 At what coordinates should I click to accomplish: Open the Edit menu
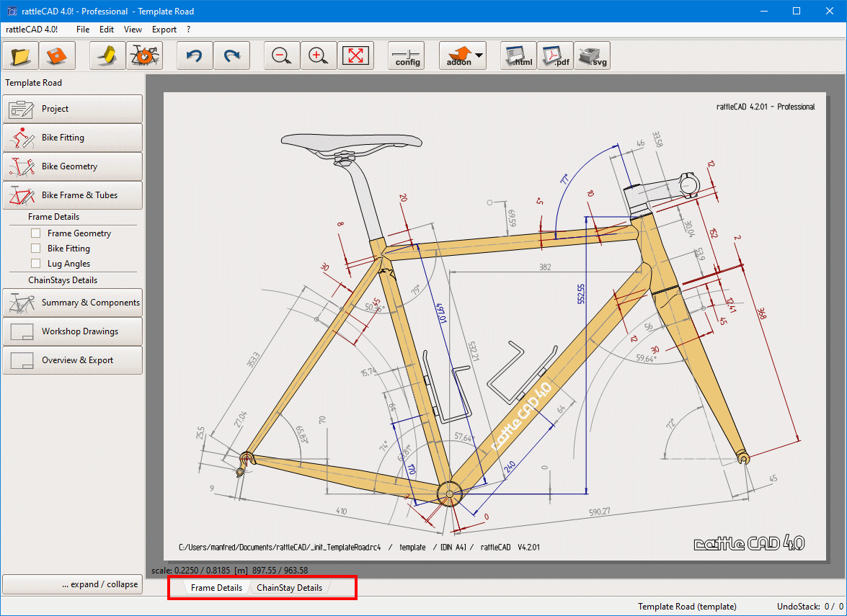[x=107, y=29]
